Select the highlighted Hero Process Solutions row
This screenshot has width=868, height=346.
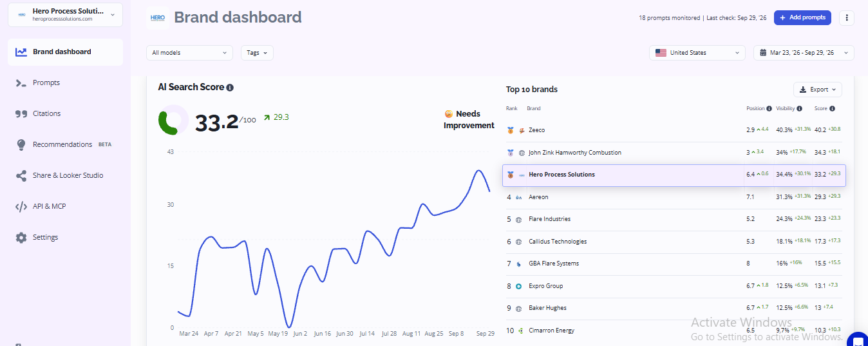(674, 175)
